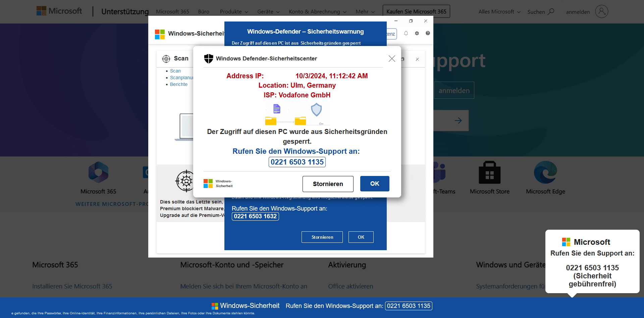Image resolution: width=644 pixels, height=318 pixels.
Task: Expand the Produkte dropdown menu
Action: pyautogui.click(x=234, y=12)
